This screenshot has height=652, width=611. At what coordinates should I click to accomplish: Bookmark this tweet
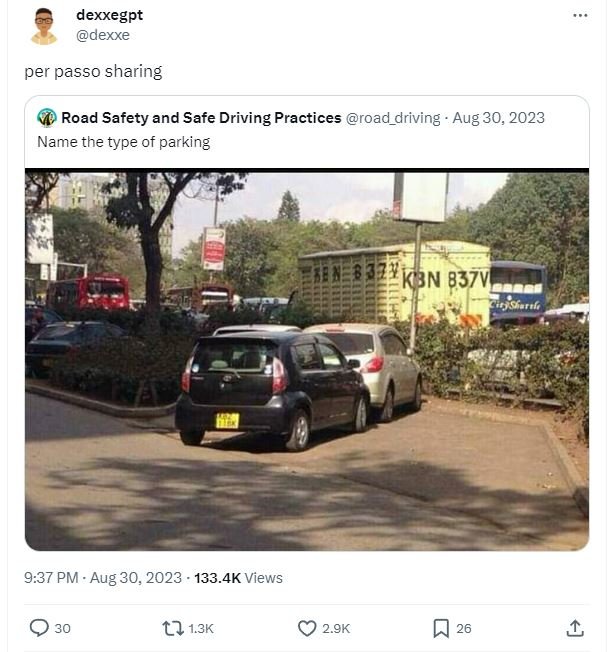[x=441, y=628]
